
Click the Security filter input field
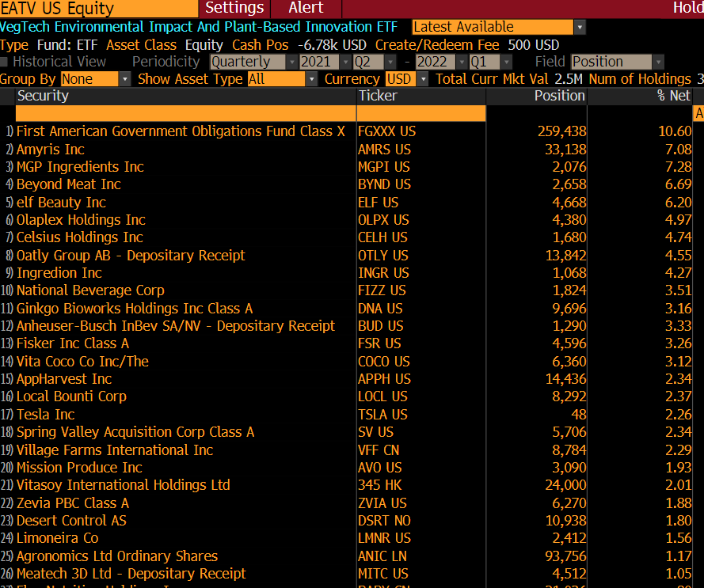[x=185, y=113]
